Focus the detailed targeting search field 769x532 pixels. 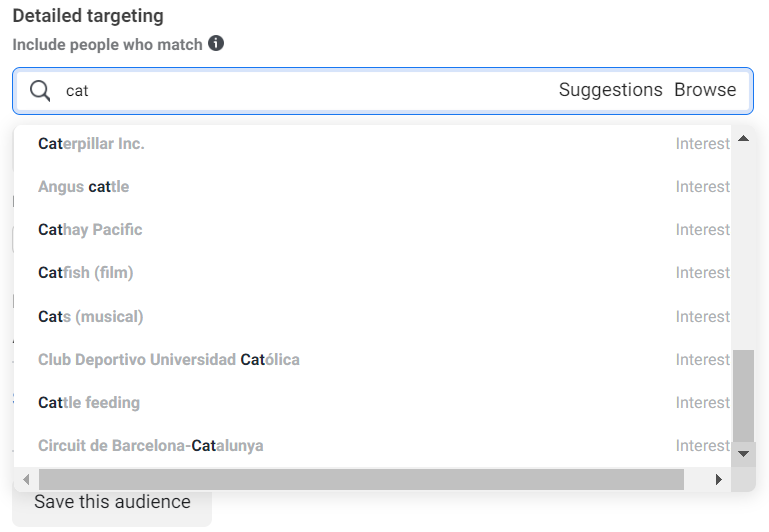point(300,91)
